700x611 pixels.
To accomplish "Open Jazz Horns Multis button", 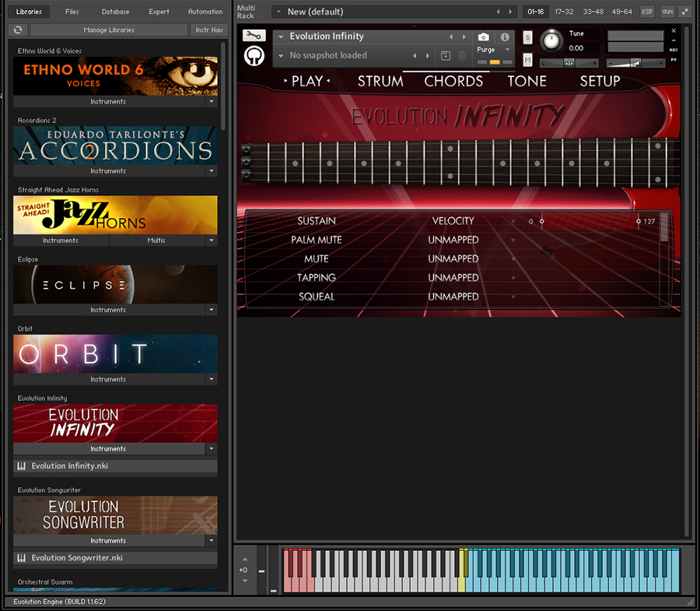I will pyautogui.click(x=156, y=241).
